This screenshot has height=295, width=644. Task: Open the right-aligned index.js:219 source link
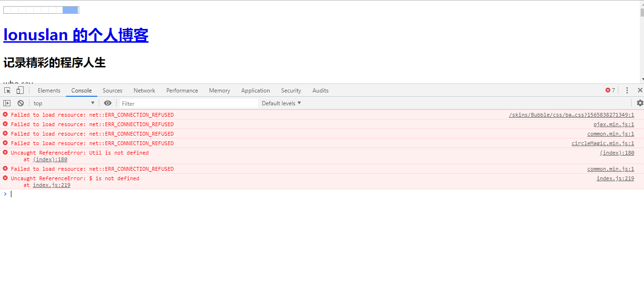click(615, 178)
